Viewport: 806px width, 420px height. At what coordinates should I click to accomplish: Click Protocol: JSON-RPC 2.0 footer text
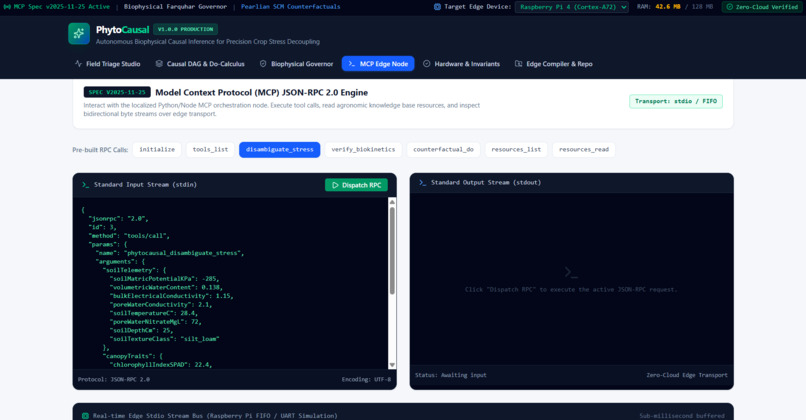point(114,379)
